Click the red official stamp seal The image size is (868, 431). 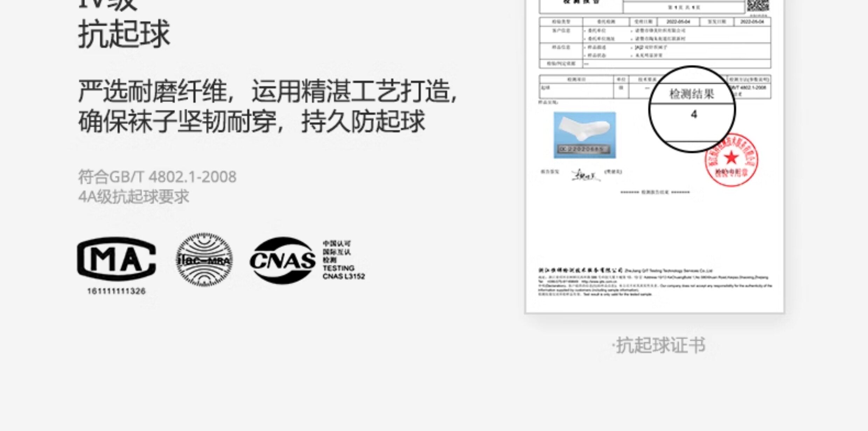tap(732, 161)
